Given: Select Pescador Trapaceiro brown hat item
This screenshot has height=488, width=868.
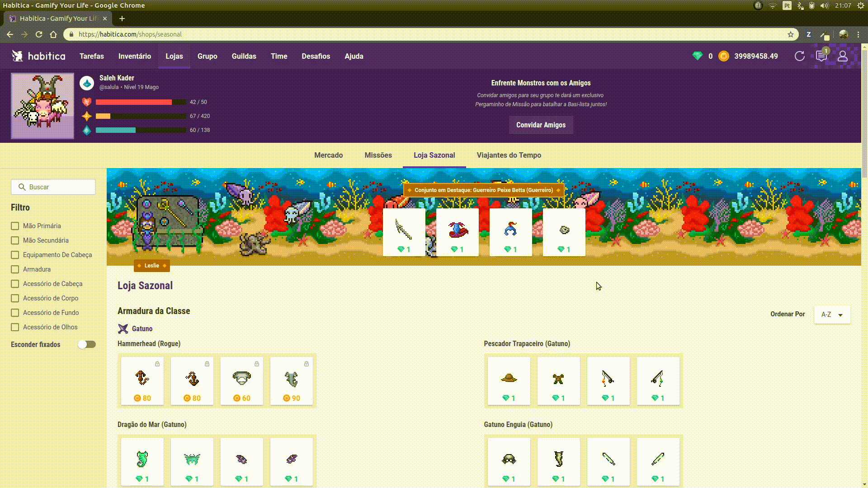Looking at the screenshot, I should click(509, 381).
